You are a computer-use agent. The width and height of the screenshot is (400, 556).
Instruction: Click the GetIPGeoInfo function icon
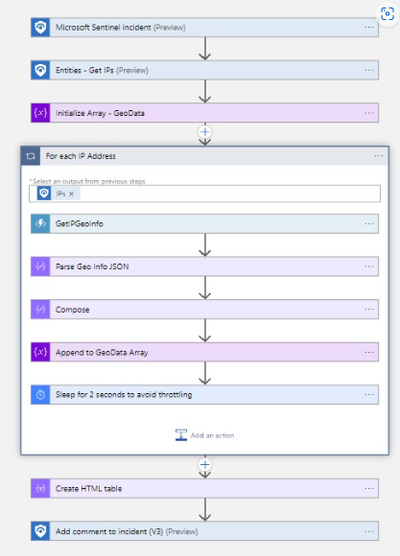(x=40, y=223)
